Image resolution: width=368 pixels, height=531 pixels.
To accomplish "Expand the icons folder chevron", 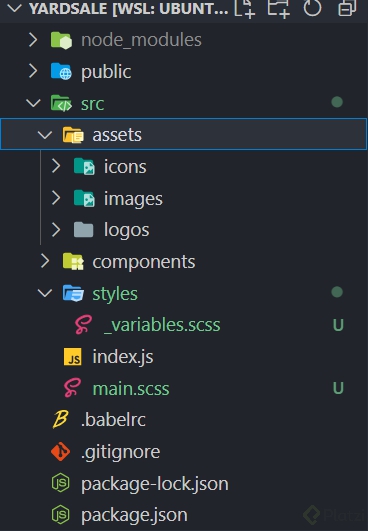I will click(x=56, y=166).
